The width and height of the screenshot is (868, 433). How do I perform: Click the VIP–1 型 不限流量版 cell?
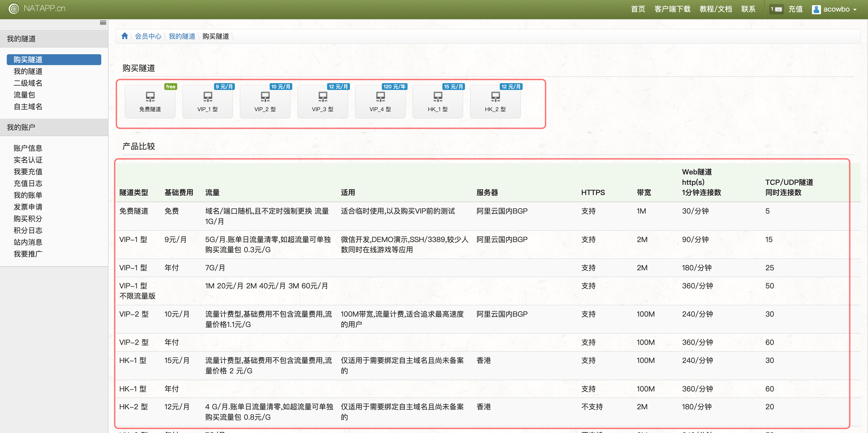[137, 291]
